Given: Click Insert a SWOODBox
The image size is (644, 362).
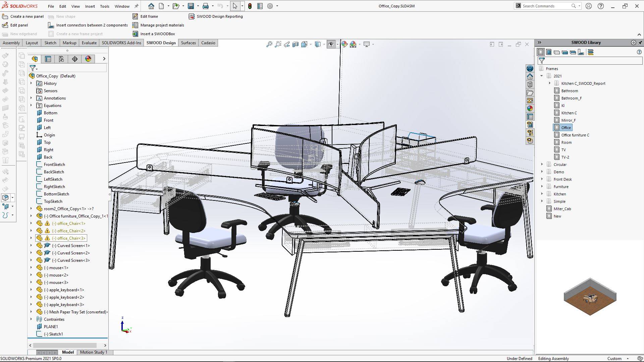Looking at the screenshot, I should (x=154, y=34).
